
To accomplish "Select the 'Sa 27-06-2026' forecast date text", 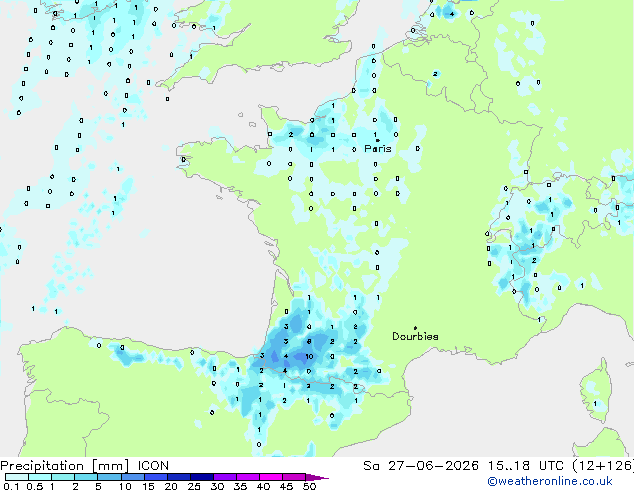I will (421, 466).
